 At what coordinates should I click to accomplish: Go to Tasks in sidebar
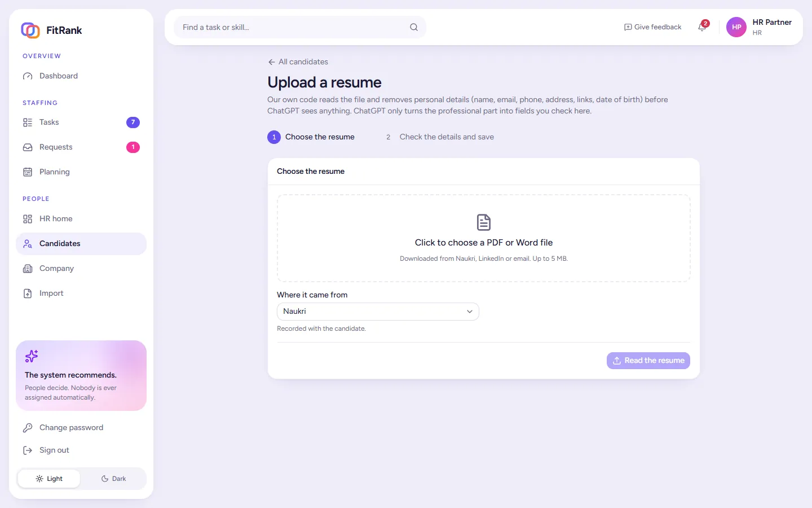click(81, 122)
